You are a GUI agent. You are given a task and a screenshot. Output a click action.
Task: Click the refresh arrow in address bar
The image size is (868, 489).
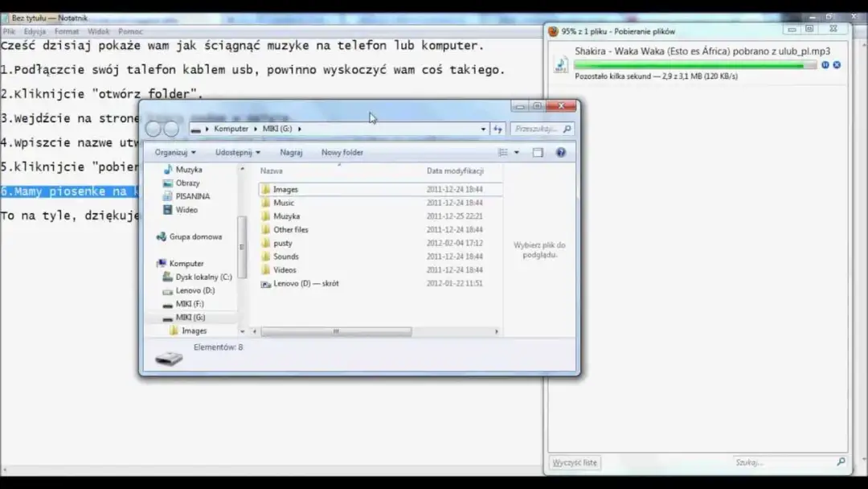click(497, 128)
